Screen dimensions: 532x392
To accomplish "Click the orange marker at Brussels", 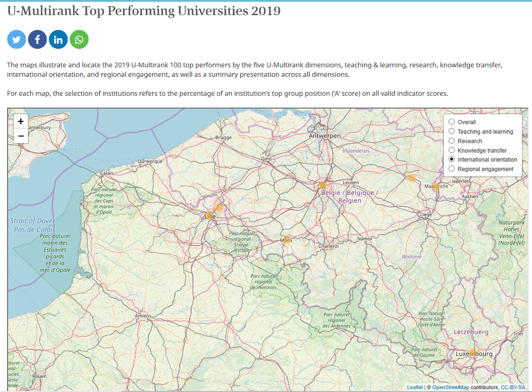I will click(323, 185).
